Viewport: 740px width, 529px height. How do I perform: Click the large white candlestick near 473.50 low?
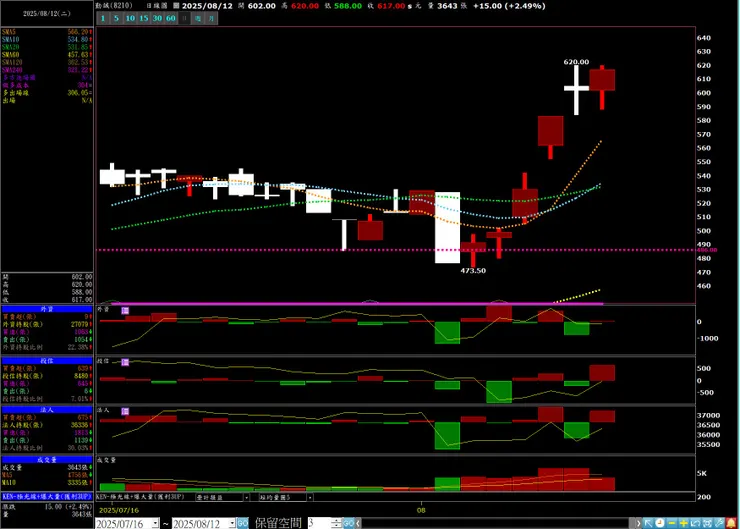447,227
